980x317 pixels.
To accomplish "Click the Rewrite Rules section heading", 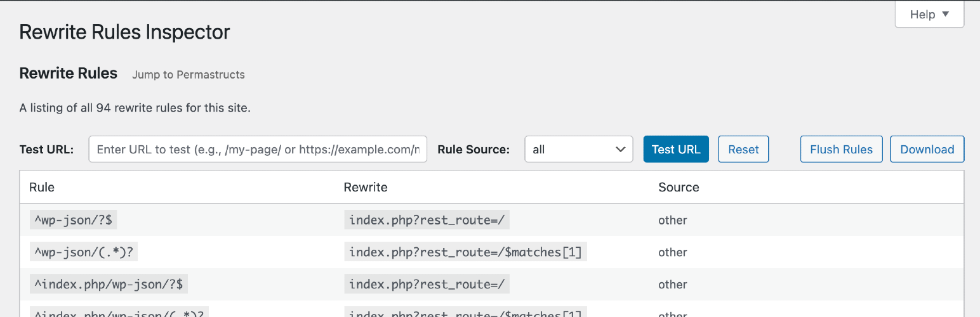I will click(69, 74).
